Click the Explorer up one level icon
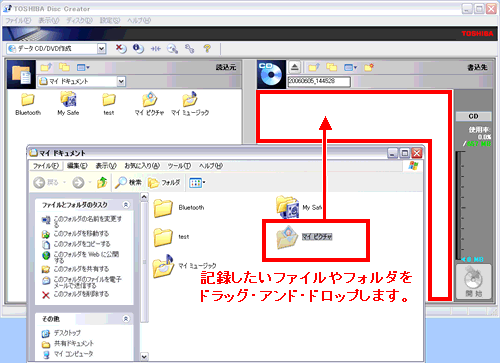 point(102,182)
